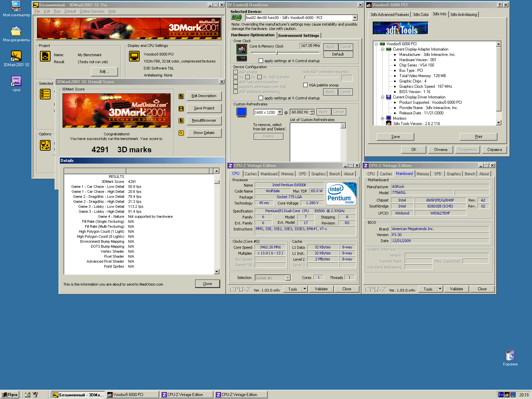This screenshot has height=399, width=532.
Task: Click the Save Project button
Action: tap(204, 108)
